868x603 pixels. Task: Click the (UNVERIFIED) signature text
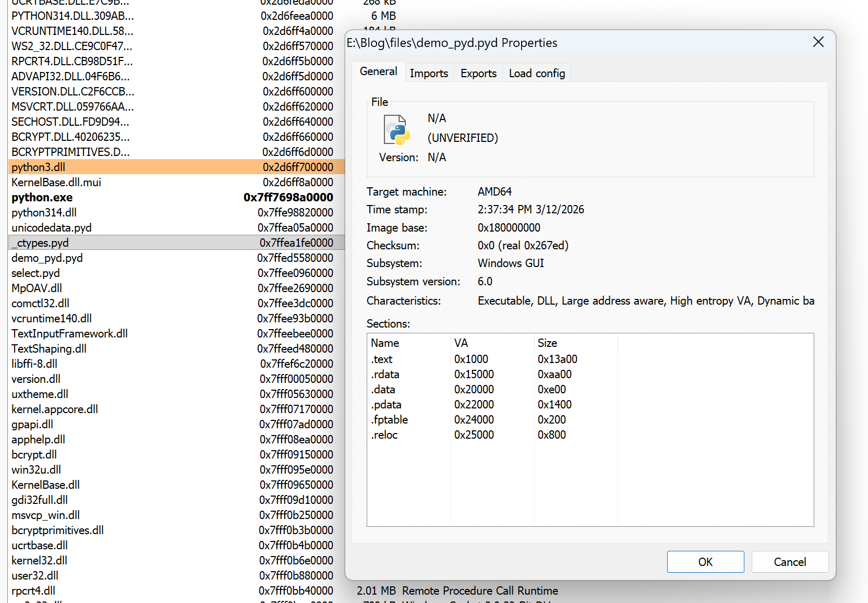pos(463,138)
